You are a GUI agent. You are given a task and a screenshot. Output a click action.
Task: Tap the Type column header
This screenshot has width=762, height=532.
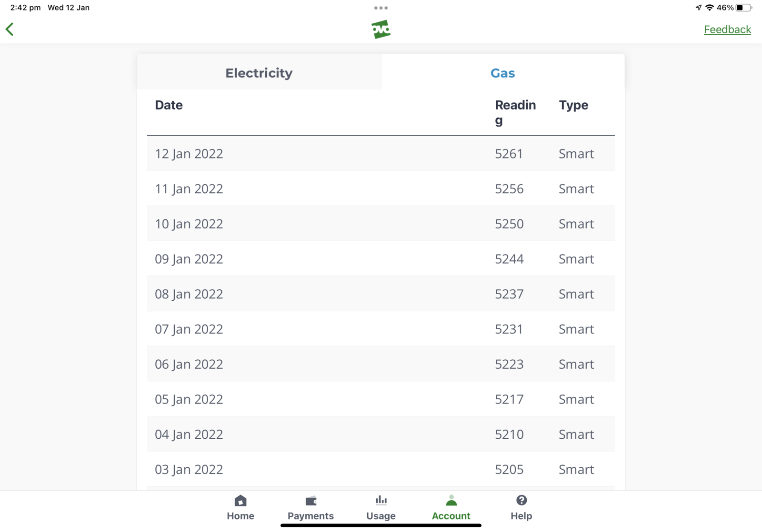pos(573,105)
